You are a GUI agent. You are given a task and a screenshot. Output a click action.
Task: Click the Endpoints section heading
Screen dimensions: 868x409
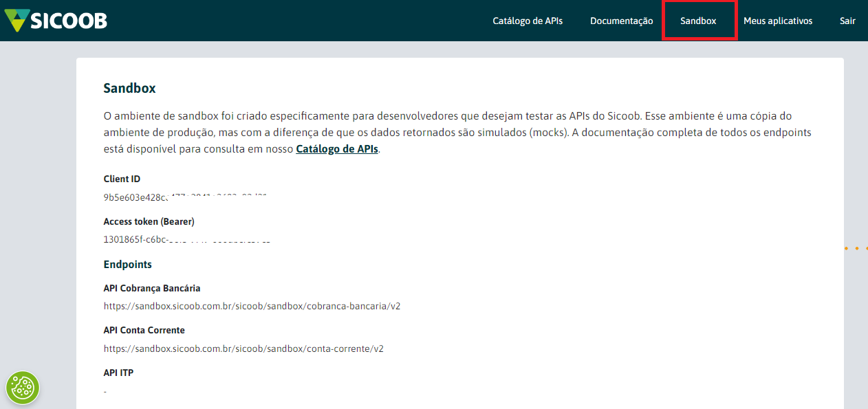(127, 264)
